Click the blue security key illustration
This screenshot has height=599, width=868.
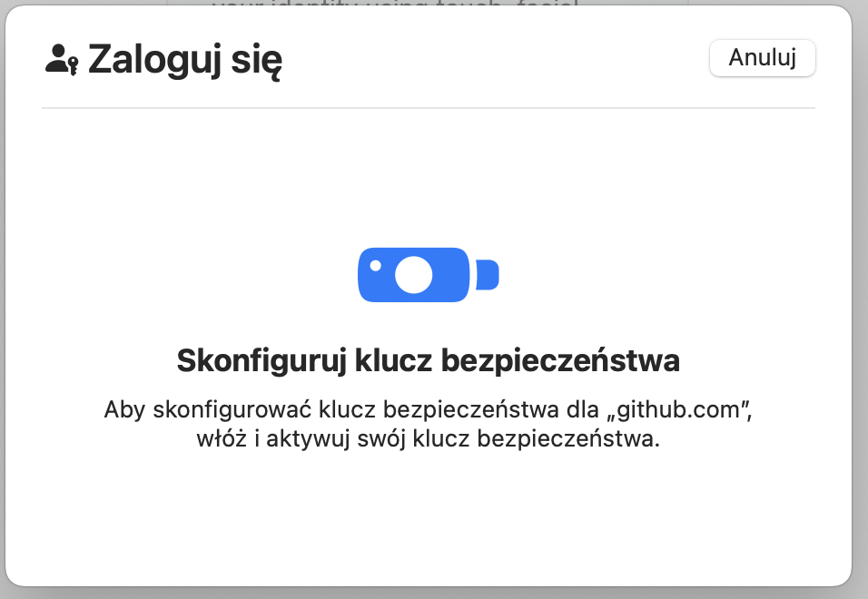coord(429,275)
